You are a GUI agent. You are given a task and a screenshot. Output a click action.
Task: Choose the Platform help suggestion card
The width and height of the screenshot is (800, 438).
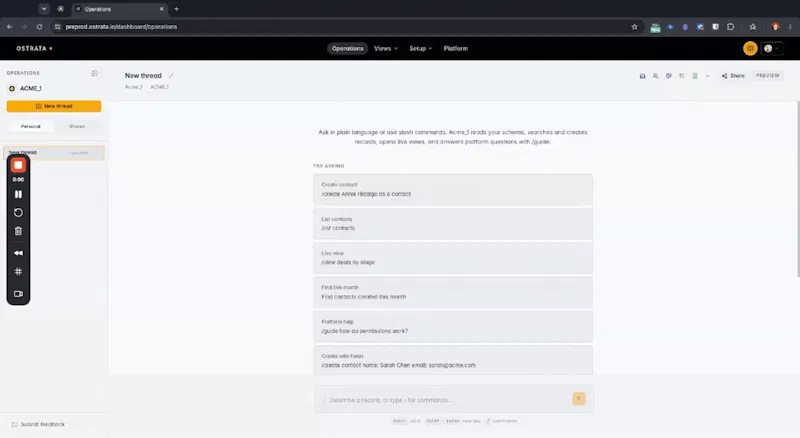(453, 326)
